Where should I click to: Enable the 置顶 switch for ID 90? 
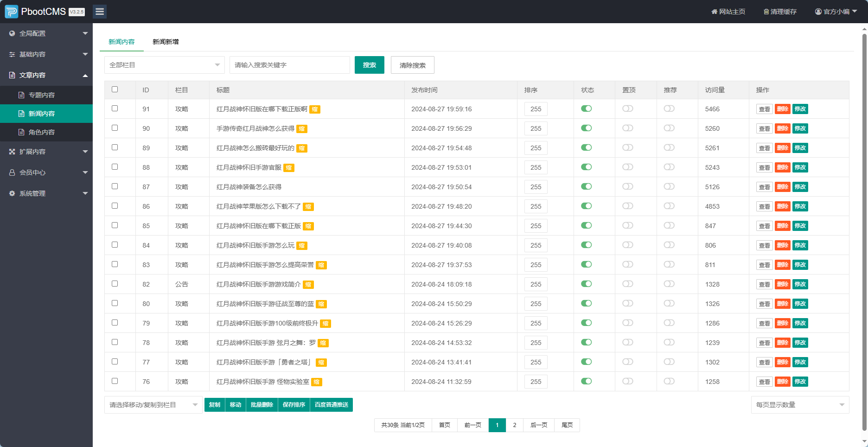click(628, 128)
